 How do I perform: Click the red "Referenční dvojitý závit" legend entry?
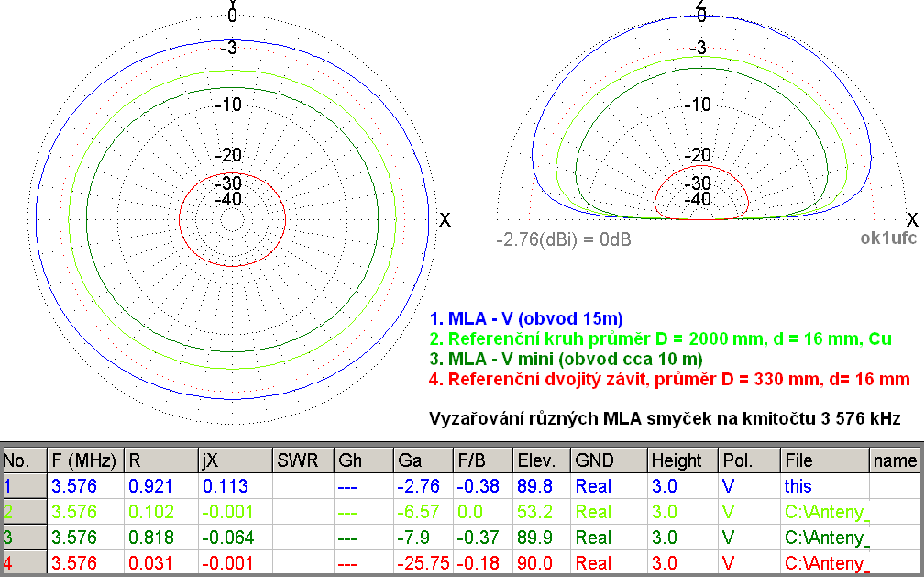point(669,379)
